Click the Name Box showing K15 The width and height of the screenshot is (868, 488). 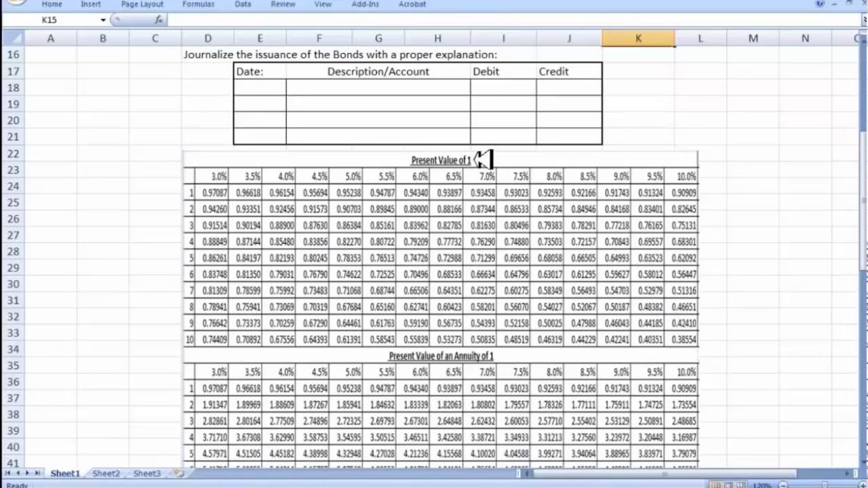50,20
